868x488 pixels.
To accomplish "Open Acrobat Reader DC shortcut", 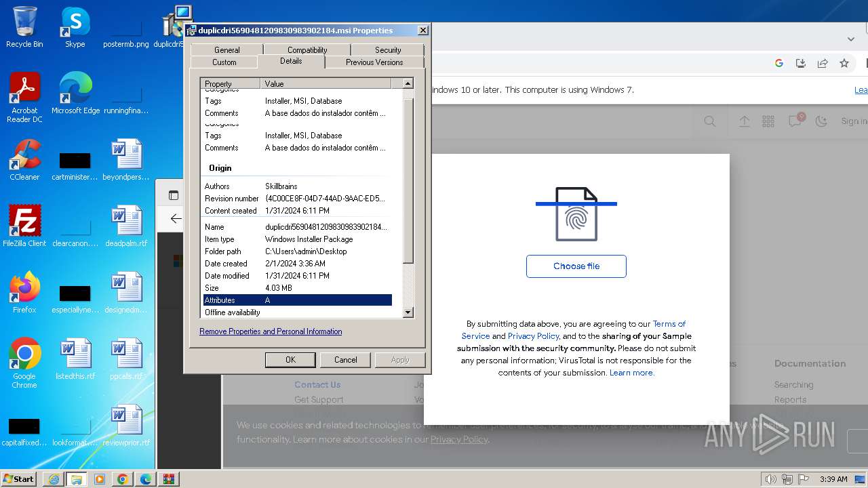I will (x=24, y=98).
